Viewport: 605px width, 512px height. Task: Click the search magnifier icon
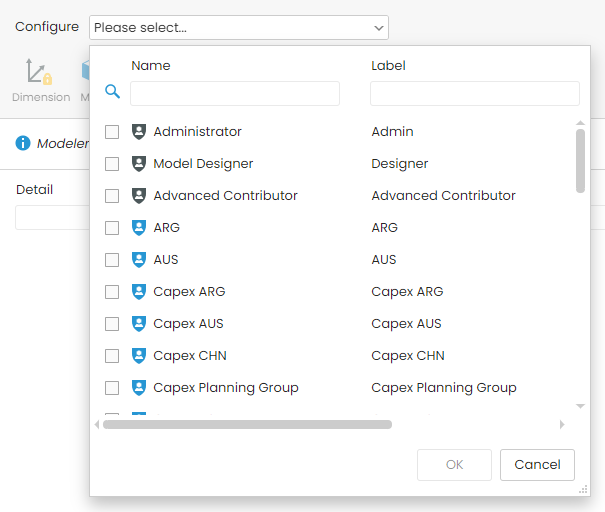click(112, 91)
